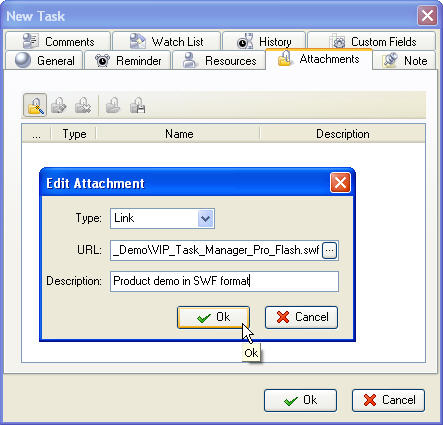Open the Watch List tab

click(166, 41)
